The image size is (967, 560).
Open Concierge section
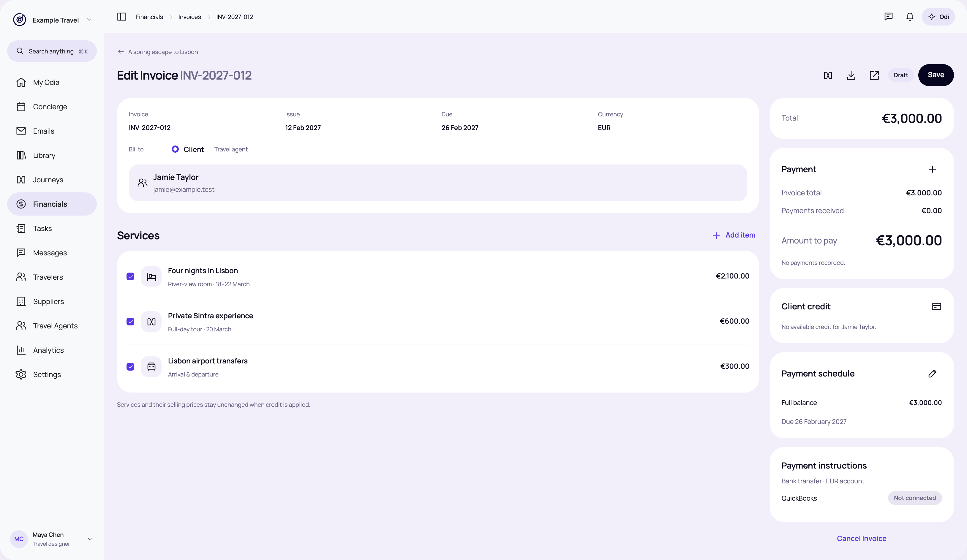pos(52,107)
